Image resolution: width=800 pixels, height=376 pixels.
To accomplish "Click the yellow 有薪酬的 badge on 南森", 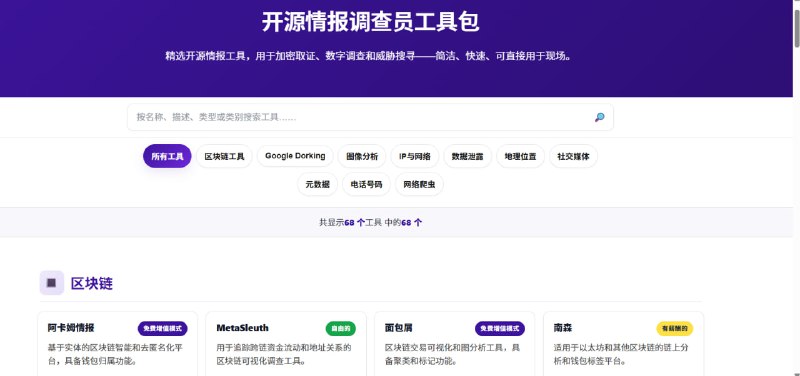I will (x=674, y=329).
